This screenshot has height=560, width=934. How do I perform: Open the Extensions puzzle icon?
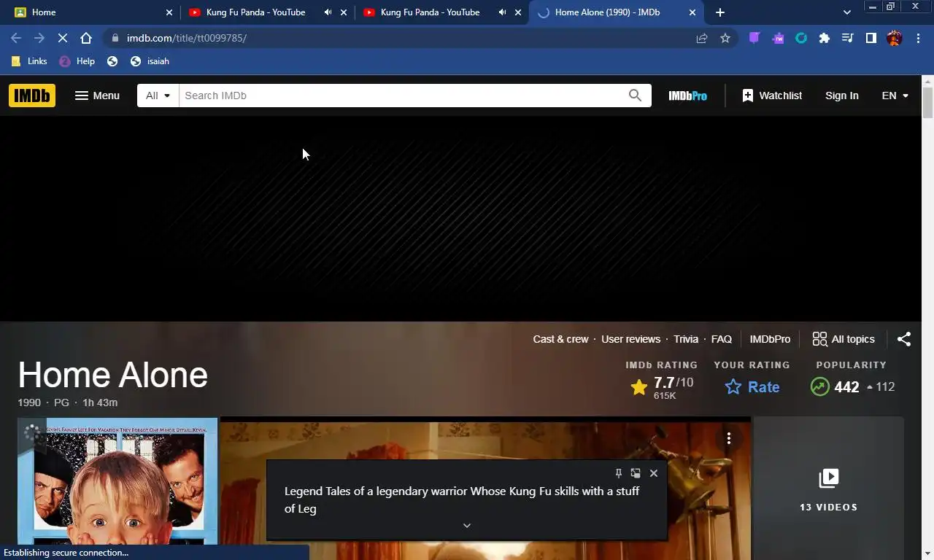pyautogui.click(x=825, y=38)
